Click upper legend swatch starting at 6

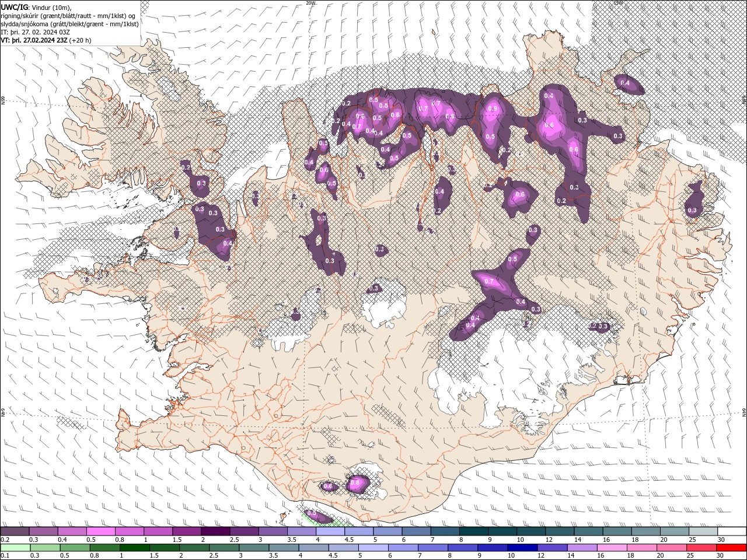point(416,531)
